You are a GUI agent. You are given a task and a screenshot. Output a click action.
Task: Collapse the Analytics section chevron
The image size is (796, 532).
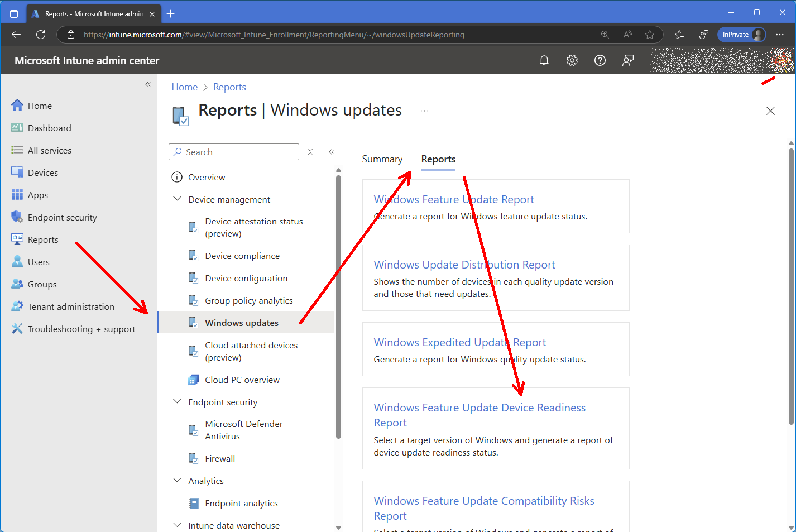click(x=178, y=481)
